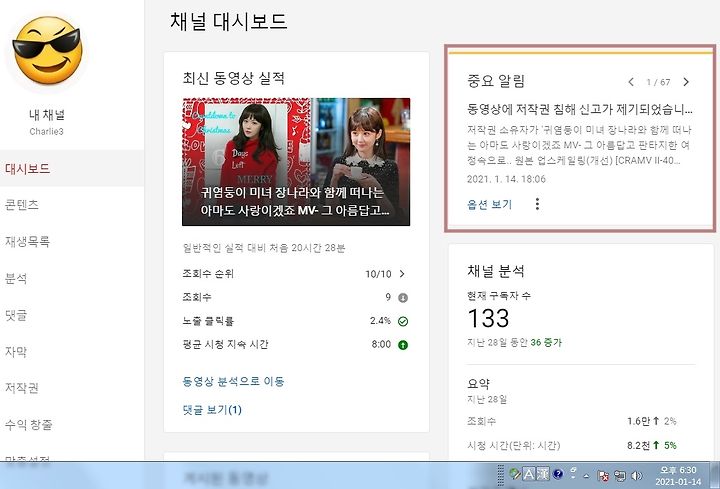The height and width of the screenshot is (489, 720).
Task: Open the 댓글 보기(1) link
Action: pos(212,410)
